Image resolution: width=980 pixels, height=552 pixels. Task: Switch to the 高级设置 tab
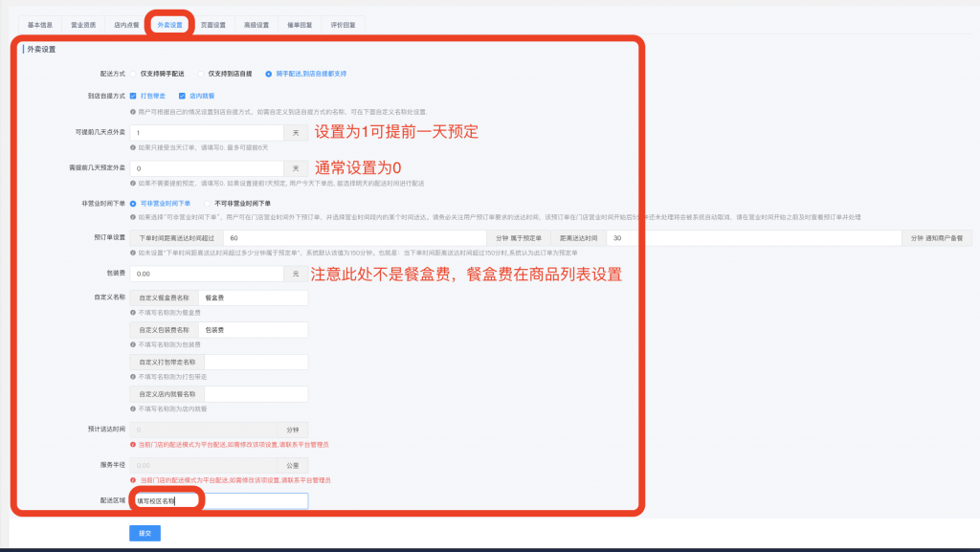coord(256,25)
